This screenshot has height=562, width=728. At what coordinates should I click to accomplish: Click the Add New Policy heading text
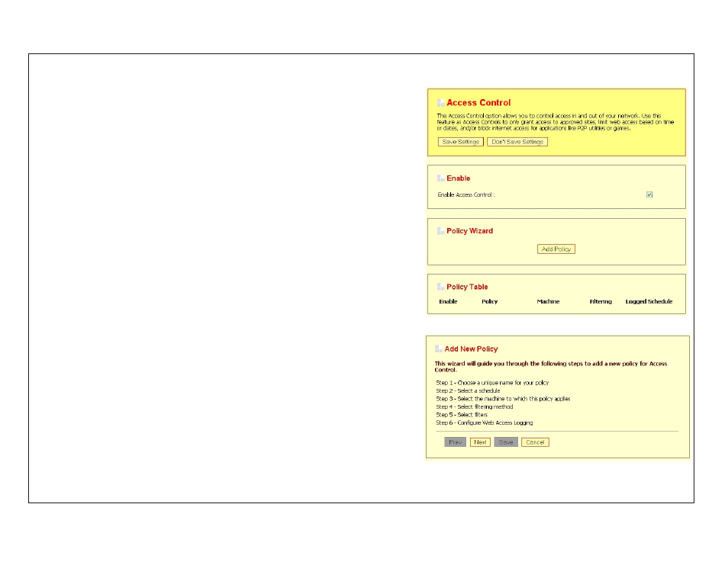coord(471,349)
